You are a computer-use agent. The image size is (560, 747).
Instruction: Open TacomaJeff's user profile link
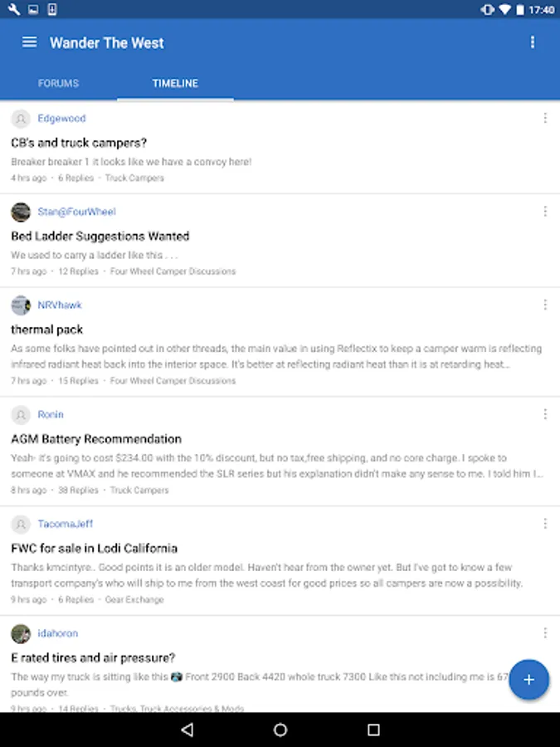click(65, 524)
